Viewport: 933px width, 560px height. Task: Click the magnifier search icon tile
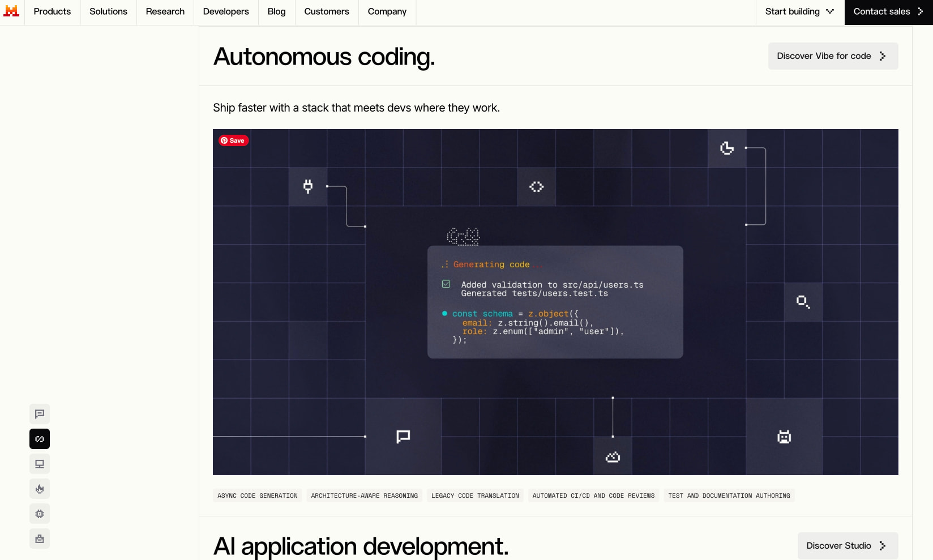(x=803, y=302)
